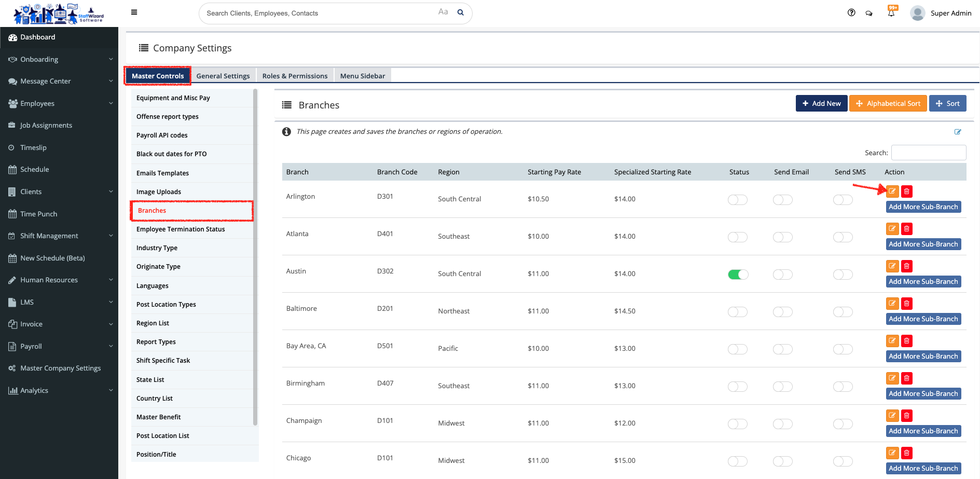
Task: Open the help question mark icon
Action: click(x=851, y=13)
